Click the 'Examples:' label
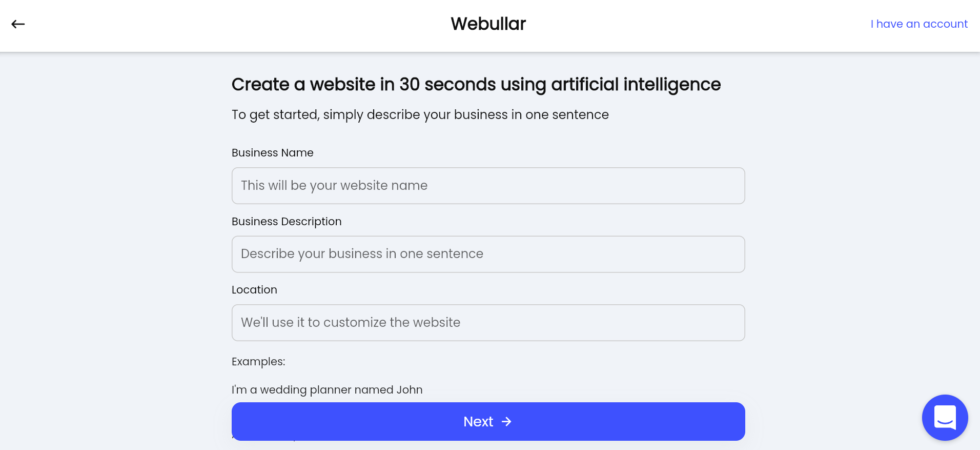980x450 pixels. tap(258, 362)
